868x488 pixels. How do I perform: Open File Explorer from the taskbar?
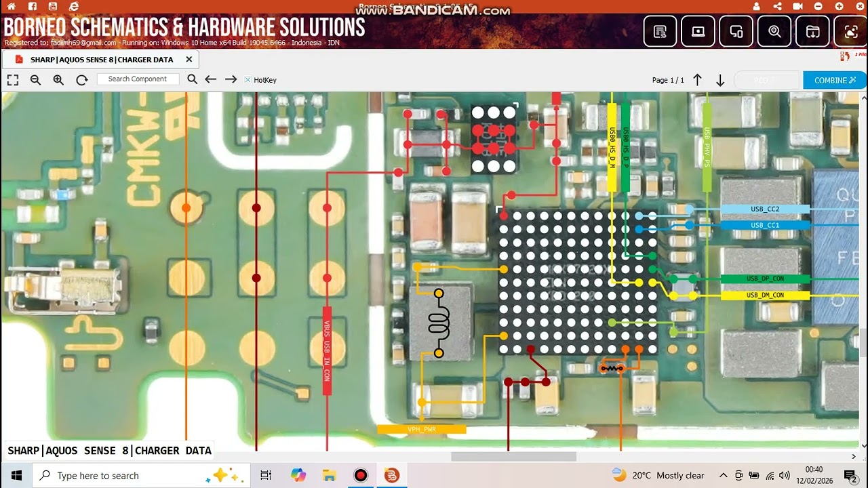330,475
